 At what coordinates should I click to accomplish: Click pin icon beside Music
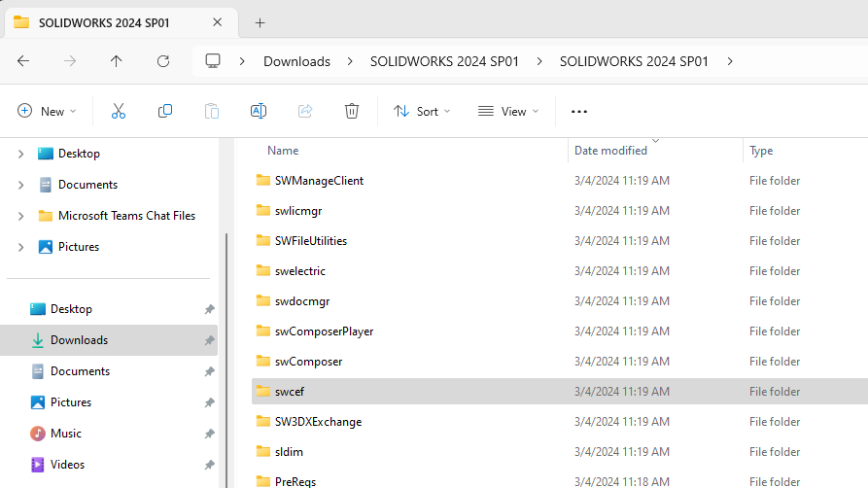click(209, 434)
